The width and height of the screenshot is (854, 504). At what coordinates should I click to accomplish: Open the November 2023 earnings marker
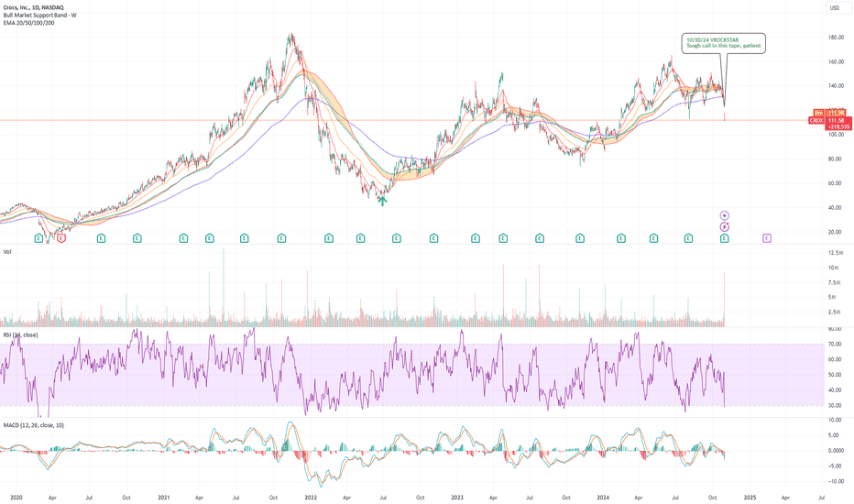tap(580, 238)
